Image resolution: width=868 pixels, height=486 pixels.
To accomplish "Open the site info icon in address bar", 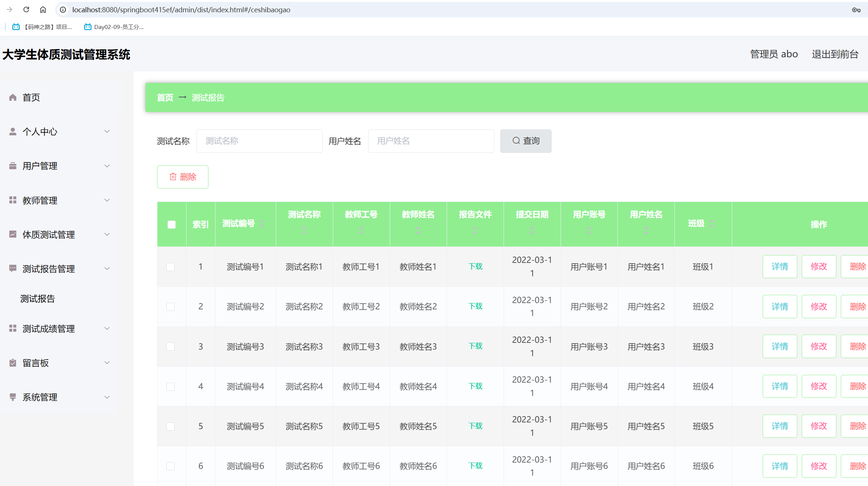I will coord(63,10).
